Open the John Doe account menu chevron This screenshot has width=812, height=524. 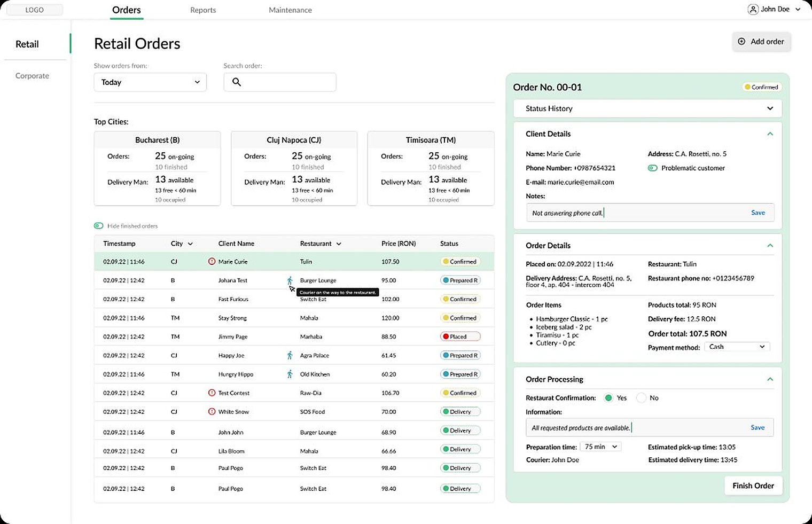tap(798, 9)
